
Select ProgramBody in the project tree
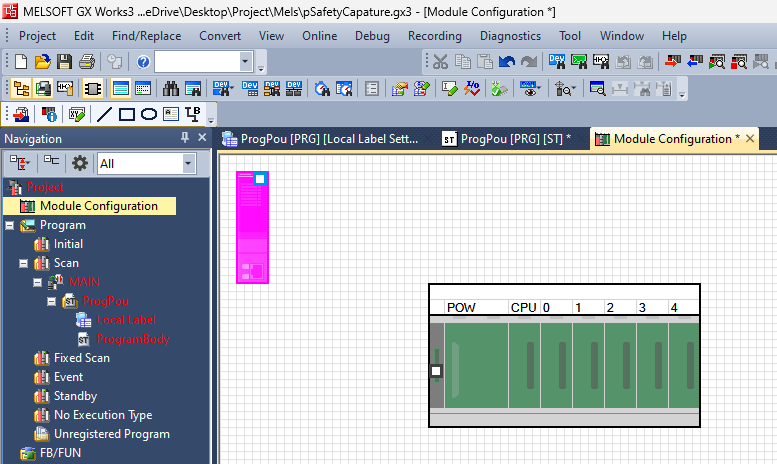(132, 339)
